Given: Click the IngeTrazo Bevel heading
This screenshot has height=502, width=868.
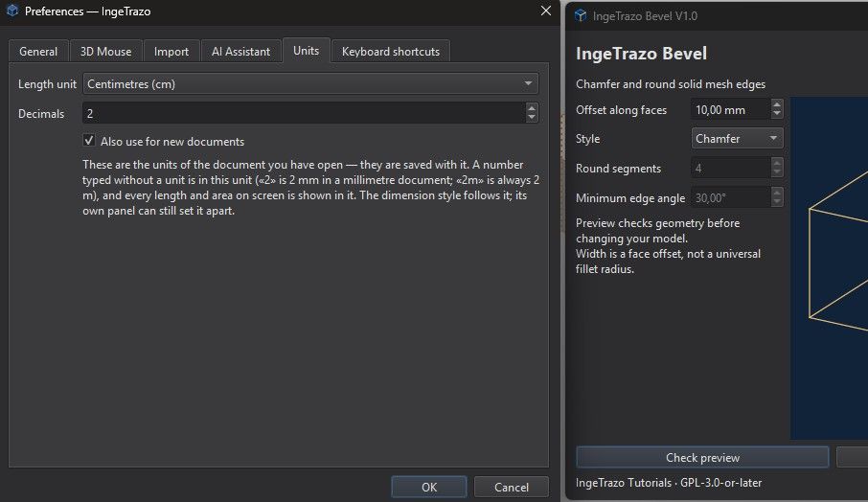Looking at the screenshot, I should 641,54.
